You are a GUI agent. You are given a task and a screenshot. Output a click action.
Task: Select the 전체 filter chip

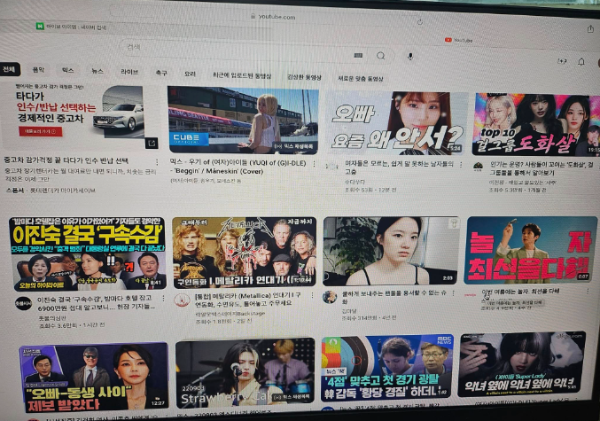click(x=9, y=69)
